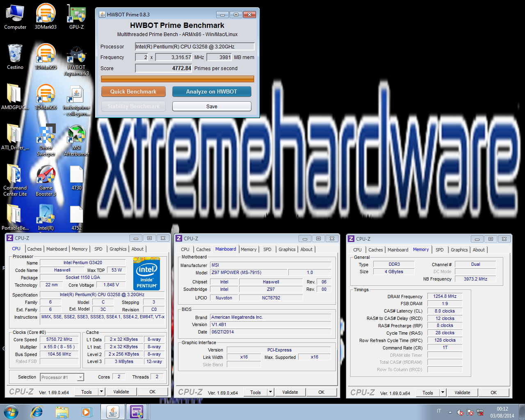Open the file named 4752
Viewport: 525px width, 420px height.
point(77,217)
